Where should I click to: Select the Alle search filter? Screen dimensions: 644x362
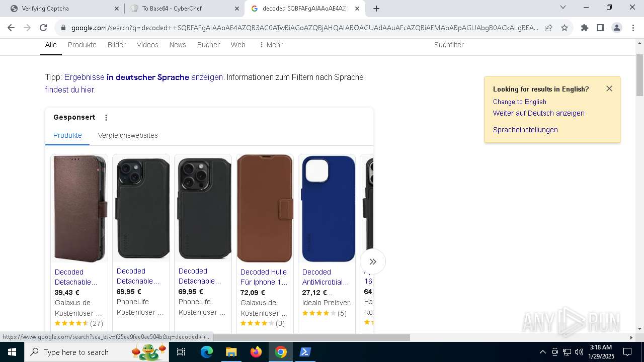(x=51, y=45)
